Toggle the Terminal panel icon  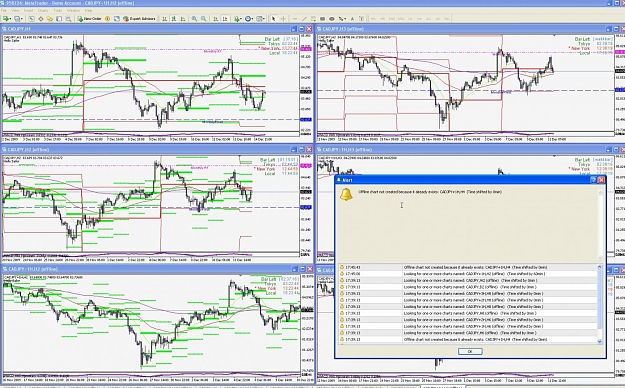point(59,19)
